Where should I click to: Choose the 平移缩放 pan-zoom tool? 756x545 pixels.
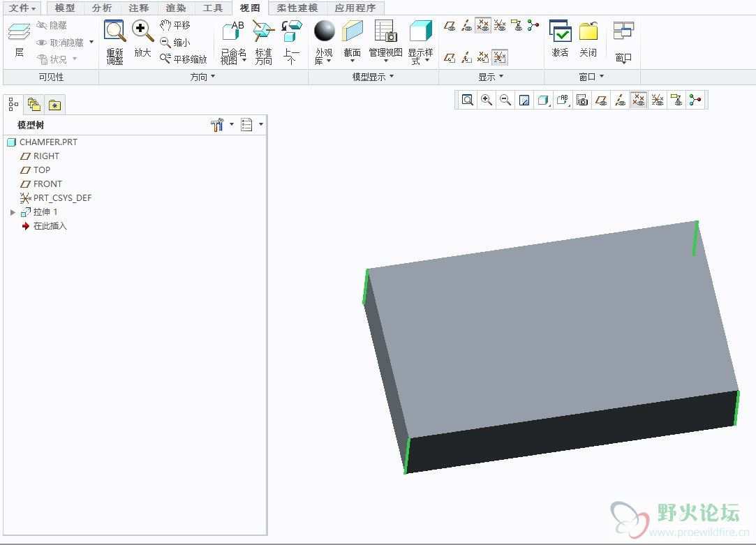[183, 59]
